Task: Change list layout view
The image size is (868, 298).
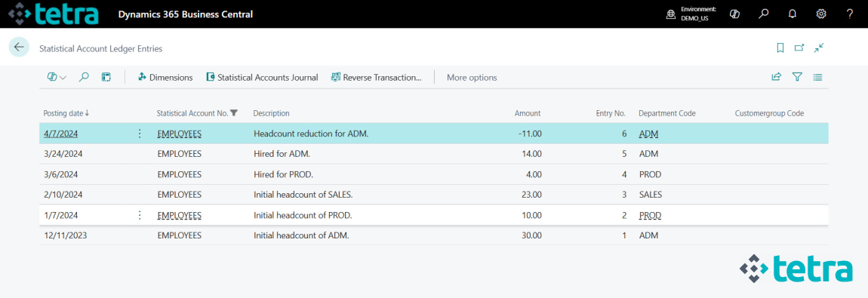Action: coord(817,78)
